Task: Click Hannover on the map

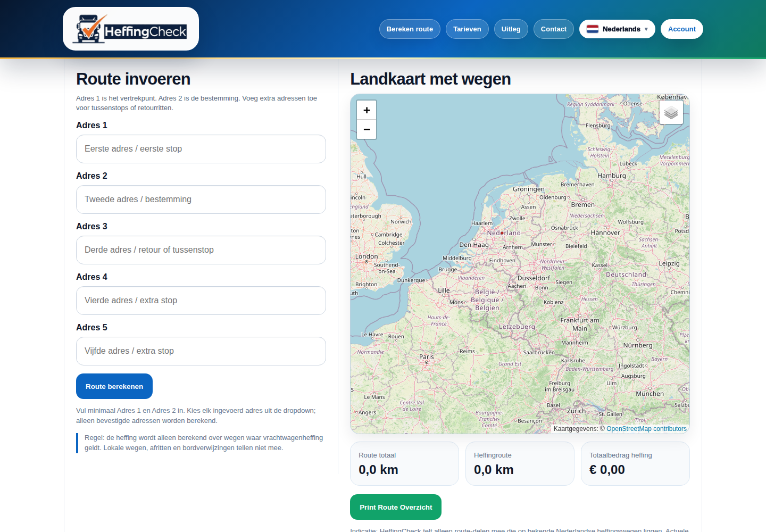Action: pos(605,232)
